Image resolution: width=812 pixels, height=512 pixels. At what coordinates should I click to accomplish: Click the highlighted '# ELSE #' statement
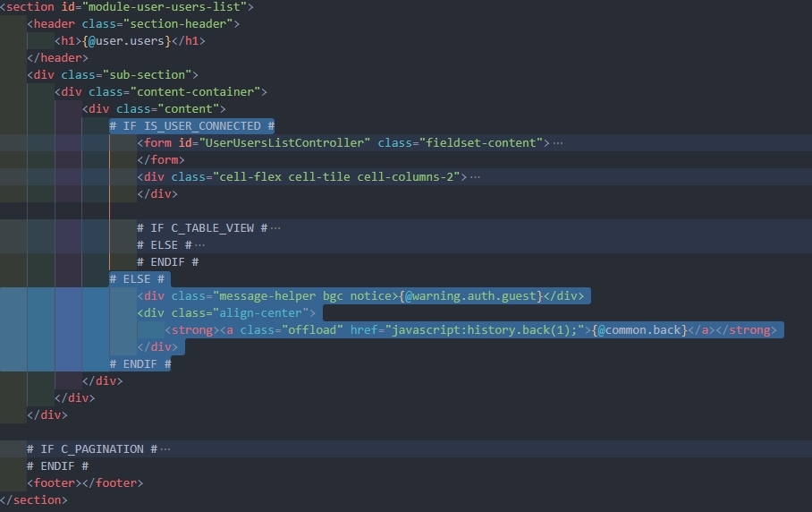coord(137,279)
